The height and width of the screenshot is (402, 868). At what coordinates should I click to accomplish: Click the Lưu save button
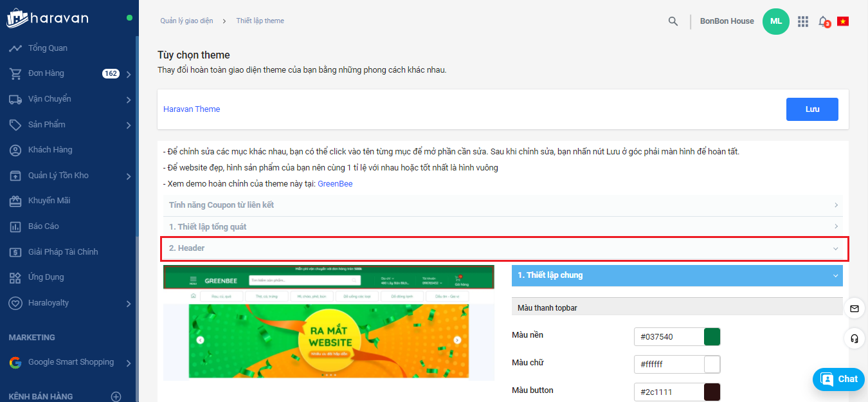(812, 109)
